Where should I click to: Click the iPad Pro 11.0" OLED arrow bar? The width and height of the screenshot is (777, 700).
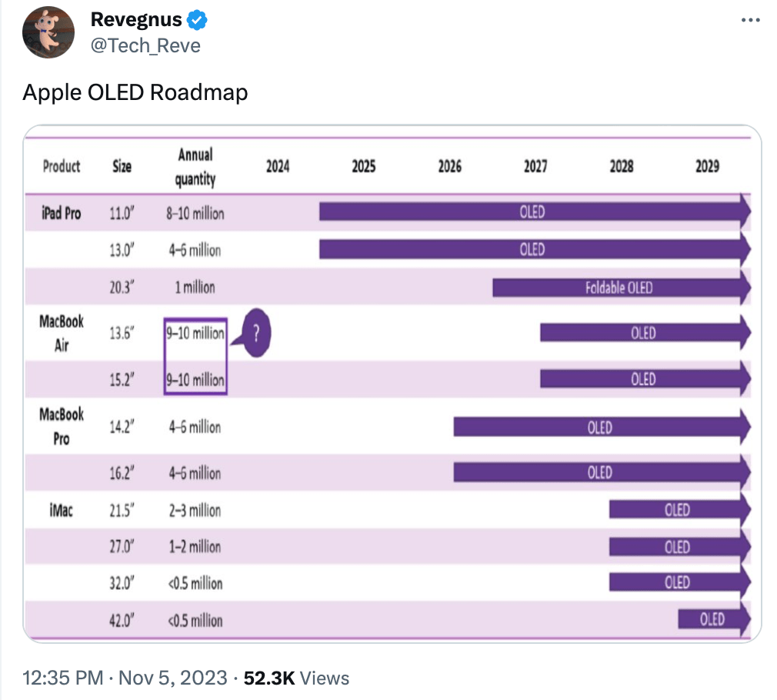[532, 212]
